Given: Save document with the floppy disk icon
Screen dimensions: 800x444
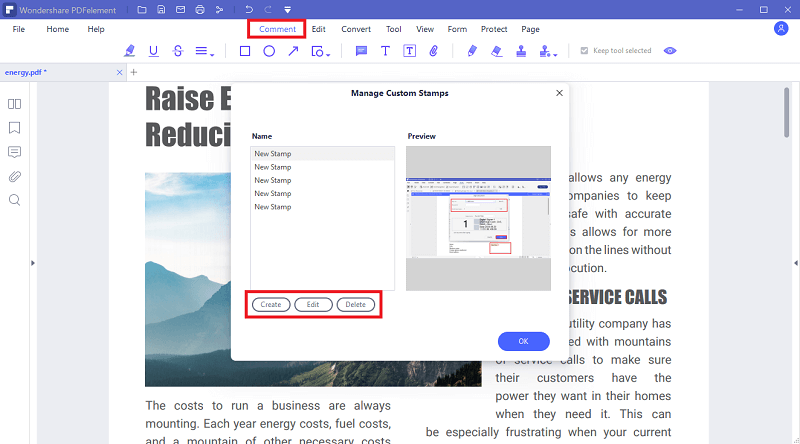Looking at the screenshot, I should 161,10.
